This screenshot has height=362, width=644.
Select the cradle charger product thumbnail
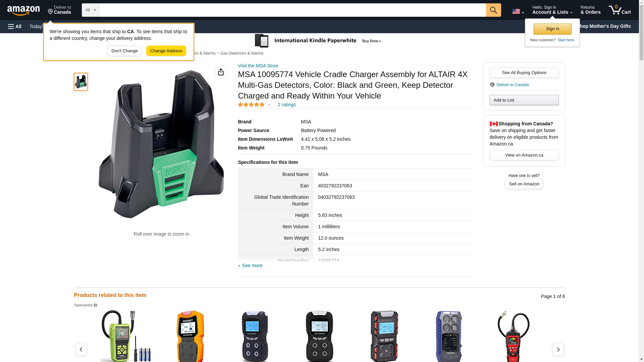coord(81,82)
